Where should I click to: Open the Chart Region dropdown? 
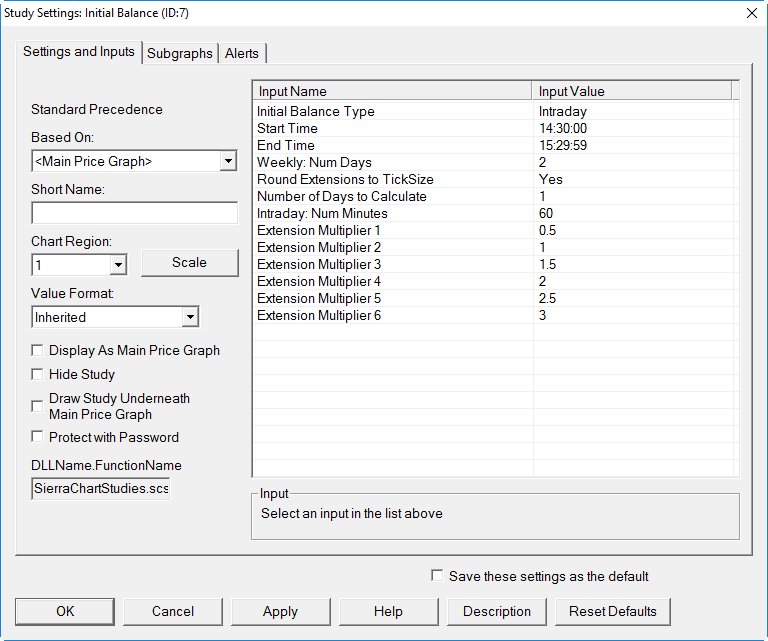point(118,265)
